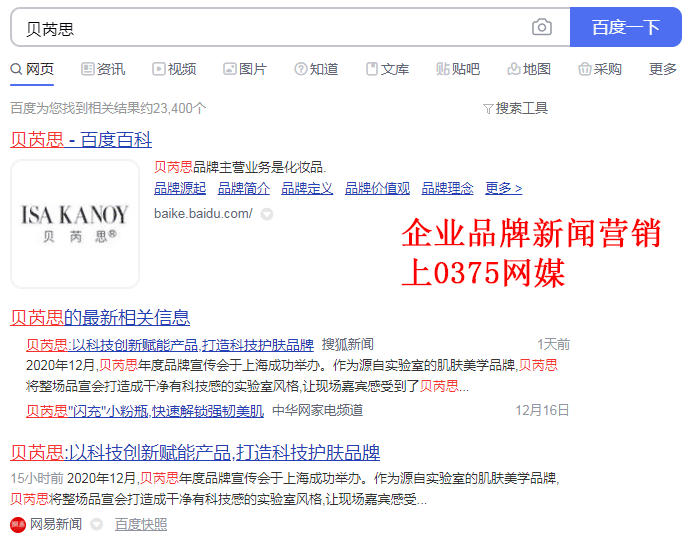Expand the dropdown arrow after 网易新闻
The height and width of the screenshot is (543, 688).
coord(97,524)
